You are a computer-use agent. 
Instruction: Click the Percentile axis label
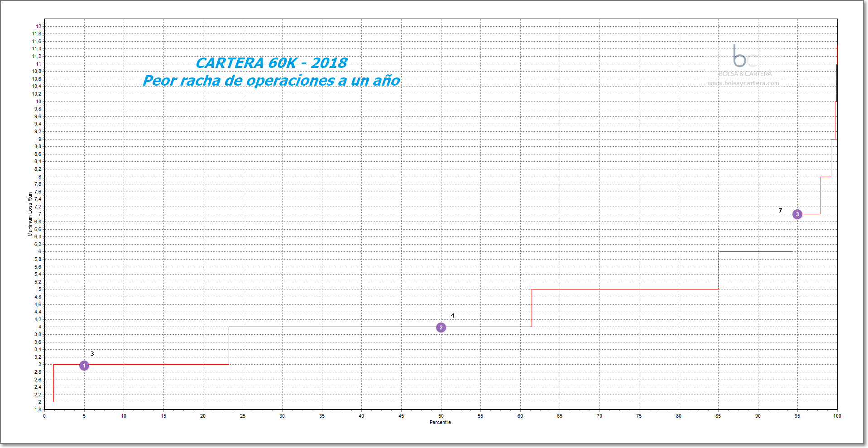[x=440, y=422]
